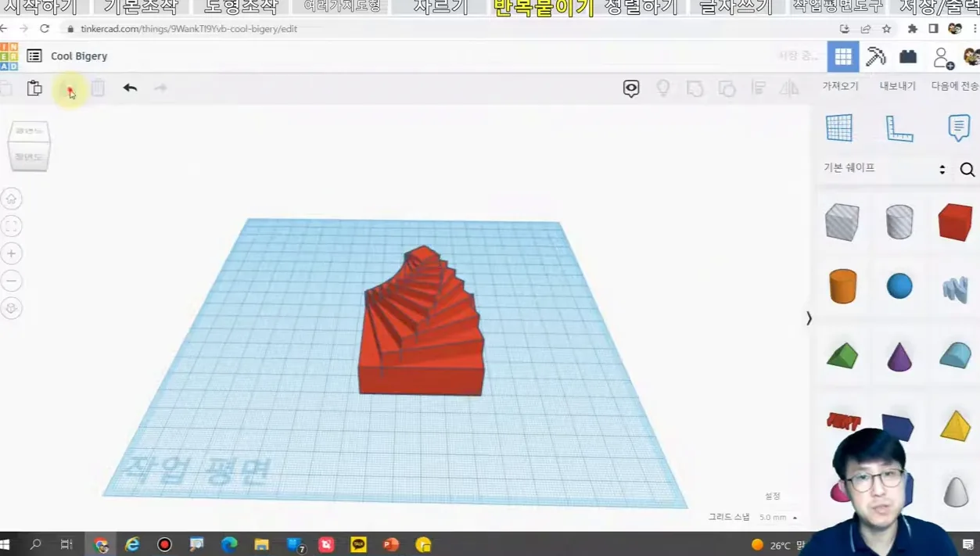Click the Home view button
This screenshot has height=556, width=980.
[x=11, y=199]
